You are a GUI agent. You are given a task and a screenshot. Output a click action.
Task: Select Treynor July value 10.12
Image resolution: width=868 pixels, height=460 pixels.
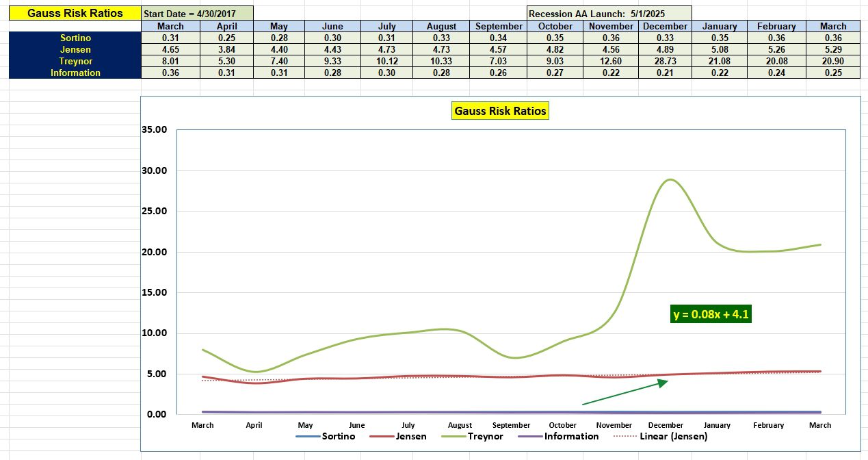click(x=387, y=61)
